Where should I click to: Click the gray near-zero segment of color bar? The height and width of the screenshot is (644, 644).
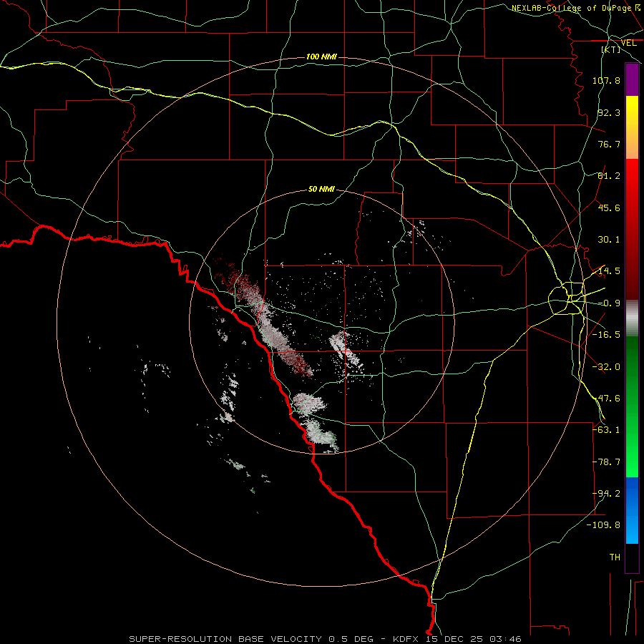632,318
